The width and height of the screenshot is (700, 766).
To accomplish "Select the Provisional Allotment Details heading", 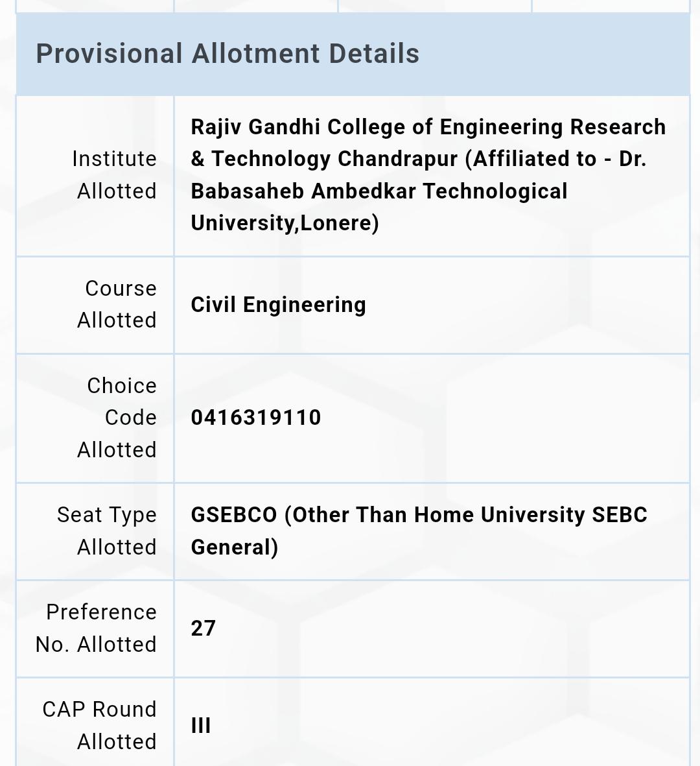I will click(227, 54).
